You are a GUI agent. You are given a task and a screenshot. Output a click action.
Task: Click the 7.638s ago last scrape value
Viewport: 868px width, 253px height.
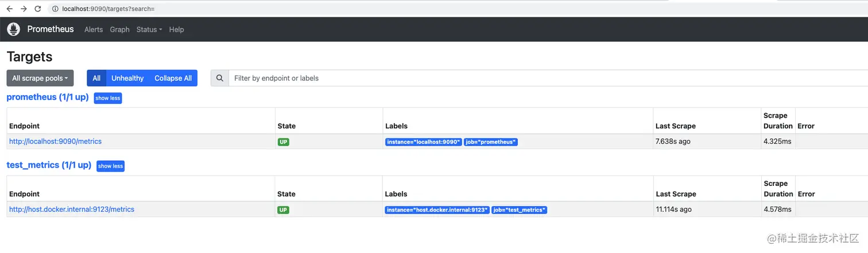click(674, 141)
